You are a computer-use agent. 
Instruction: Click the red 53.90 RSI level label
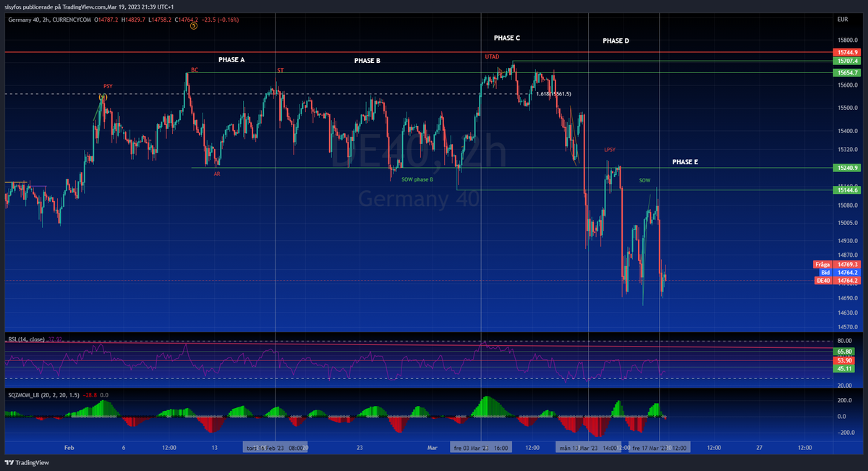[x=844, y=360]
